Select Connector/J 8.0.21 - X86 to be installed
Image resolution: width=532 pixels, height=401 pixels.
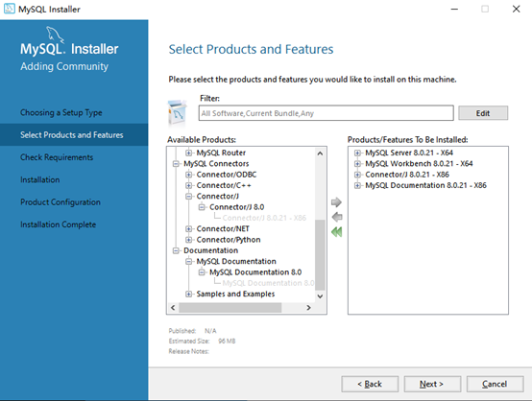[407, 175]
